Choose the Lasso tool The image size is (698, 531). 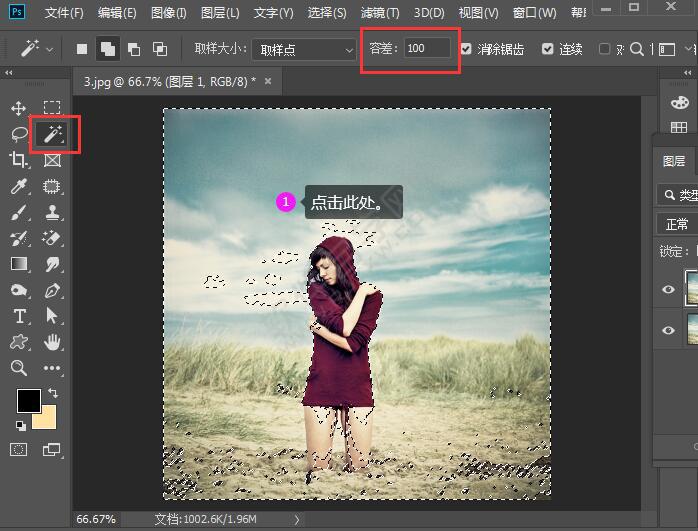[x=18, y=134]
